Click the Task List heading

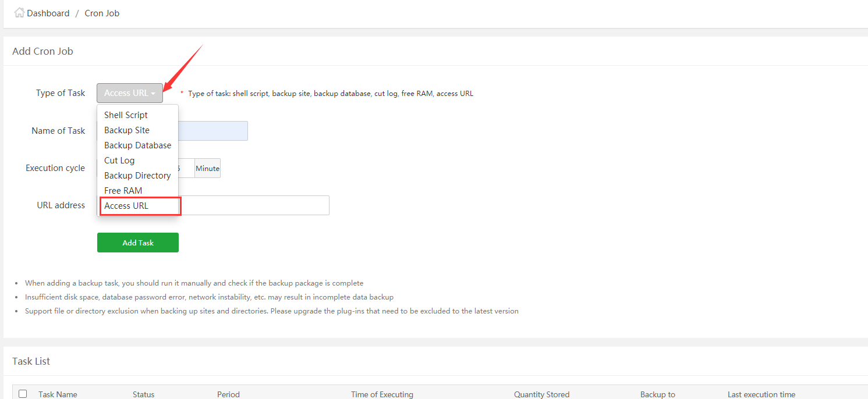coord(31,361)
